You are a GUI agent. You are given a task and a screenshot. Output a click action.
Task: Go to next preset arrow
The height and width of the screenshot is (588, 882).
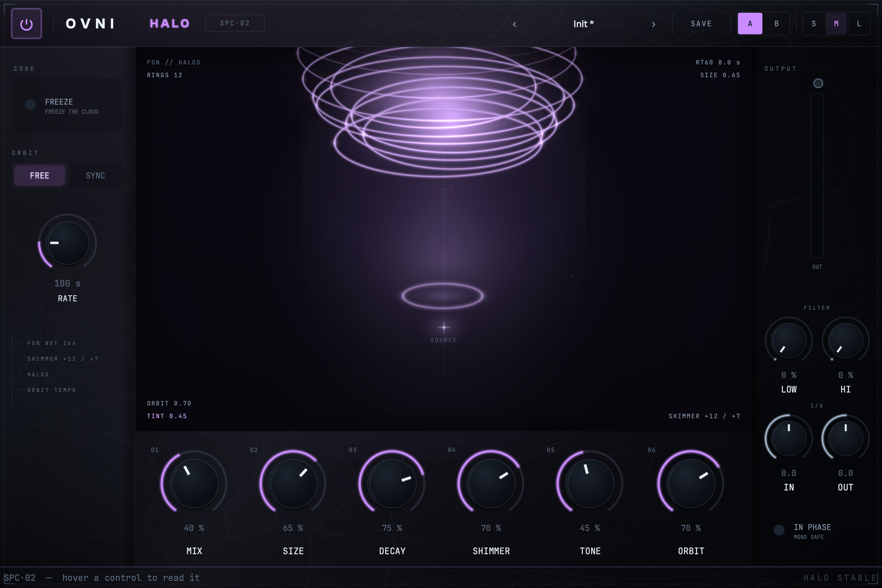(653, 24)
